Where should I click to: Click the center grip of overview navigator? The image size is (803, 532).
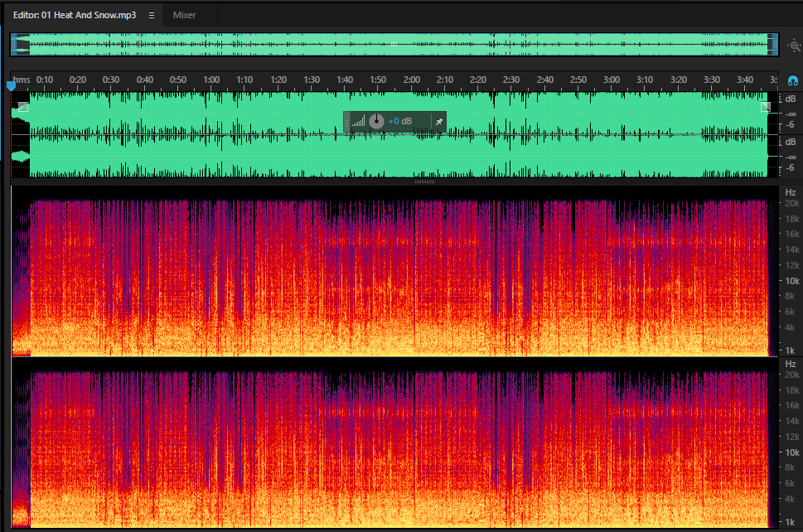[x=394, y=44]
